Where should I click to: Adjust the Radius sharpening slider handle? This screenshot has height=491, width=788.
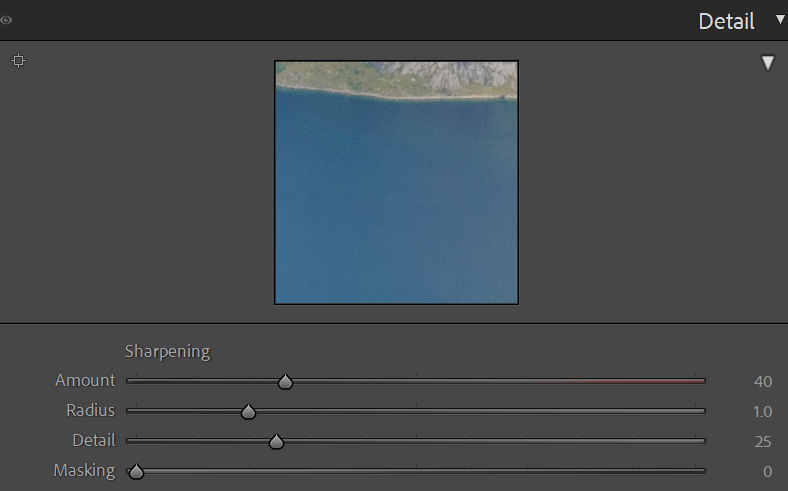click(248, 412)
